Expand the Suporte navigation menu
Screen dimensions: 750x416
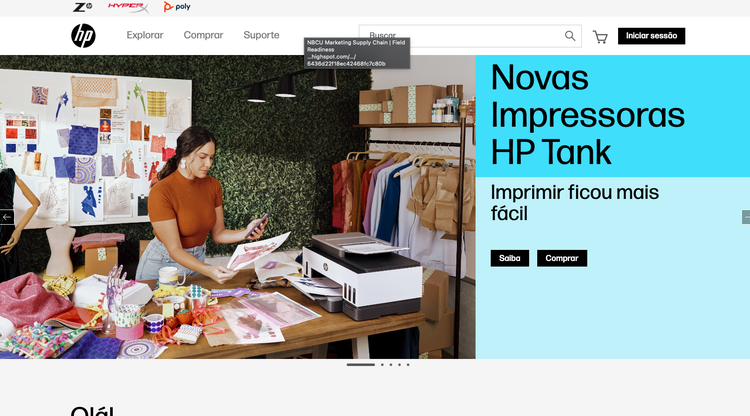pyautogui.click(x=261, y=36)
